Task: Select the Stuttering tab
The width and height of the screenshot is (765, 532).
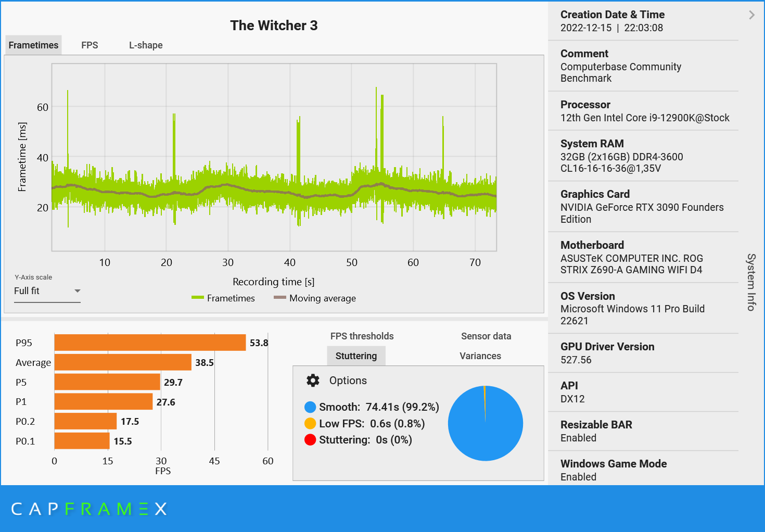Action: tap(356, 356)
